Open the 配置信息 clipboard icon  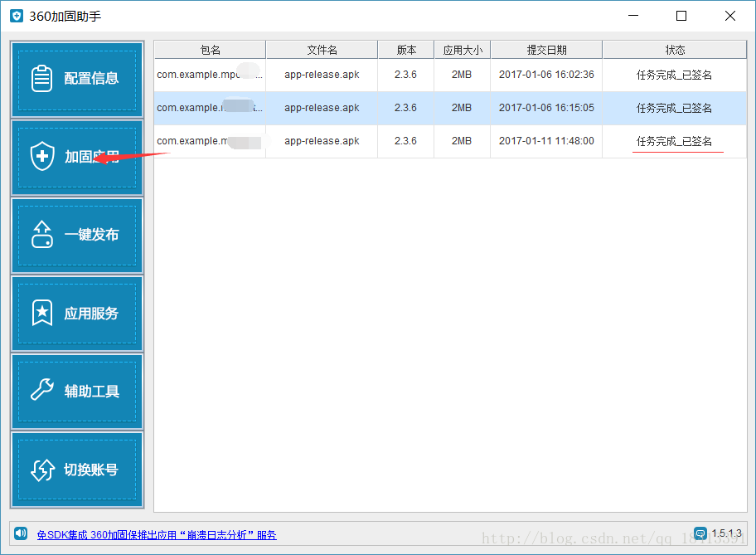tap(42, 78)
